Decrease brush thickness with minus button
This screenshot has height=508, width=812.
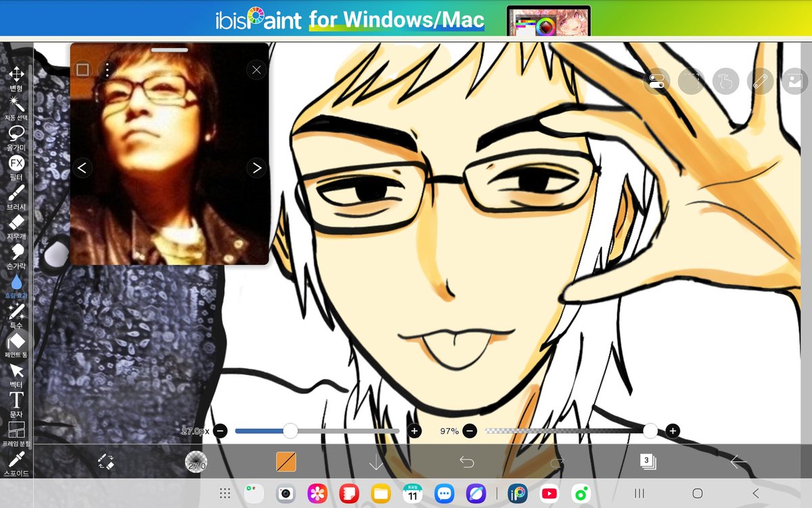point(221,431)
